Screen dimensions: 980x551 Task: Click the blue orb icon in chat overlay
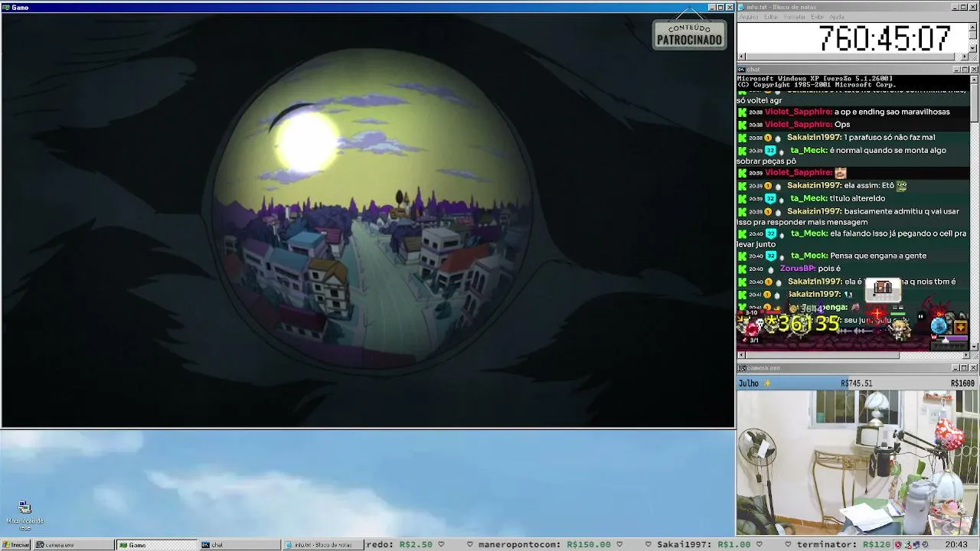[939, 326]
